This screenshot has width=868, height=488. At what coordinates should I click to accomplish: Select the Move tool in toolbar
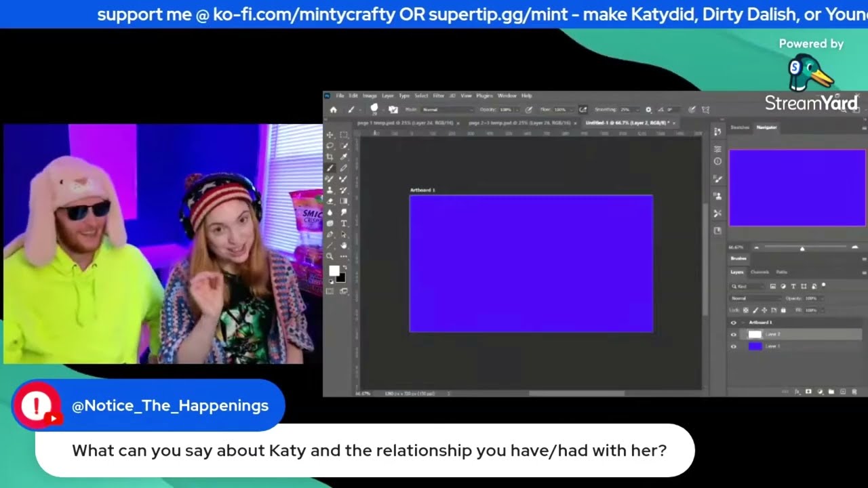pyautogui.click(x=330, y=134)
